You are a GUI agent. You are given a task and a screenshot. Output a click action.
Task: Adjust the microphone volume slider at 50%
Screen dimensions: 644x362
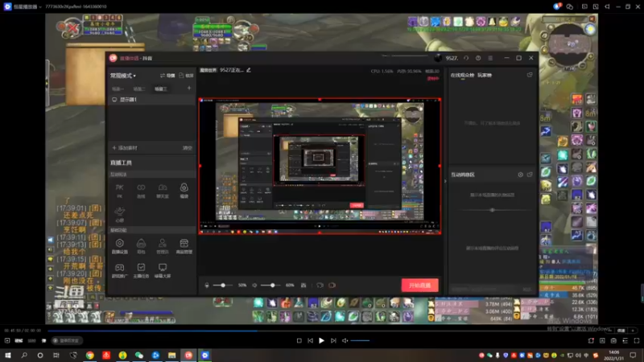tap(223, 286)
